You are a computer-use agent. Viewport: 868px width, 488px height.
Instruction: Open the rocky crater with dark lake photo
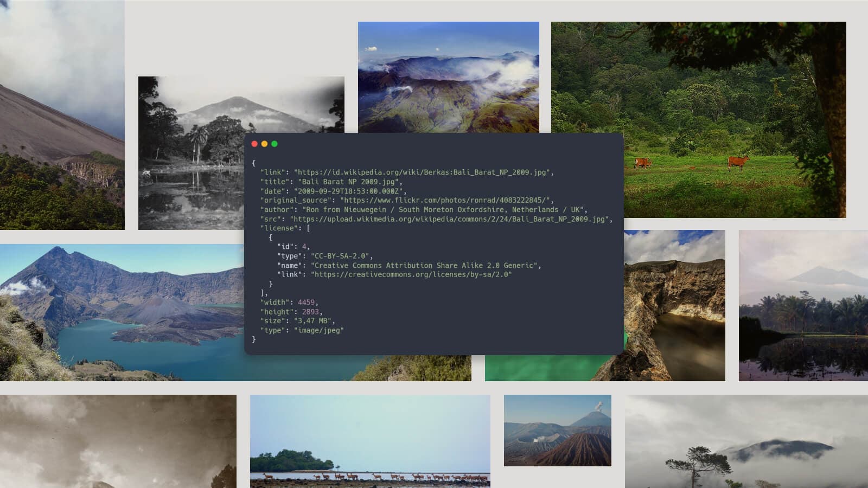(674, 305)
